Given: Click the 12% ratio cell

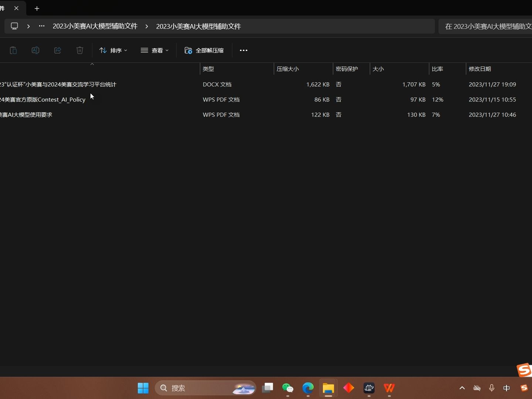Looking at the screenshot, I should point(437,99).
